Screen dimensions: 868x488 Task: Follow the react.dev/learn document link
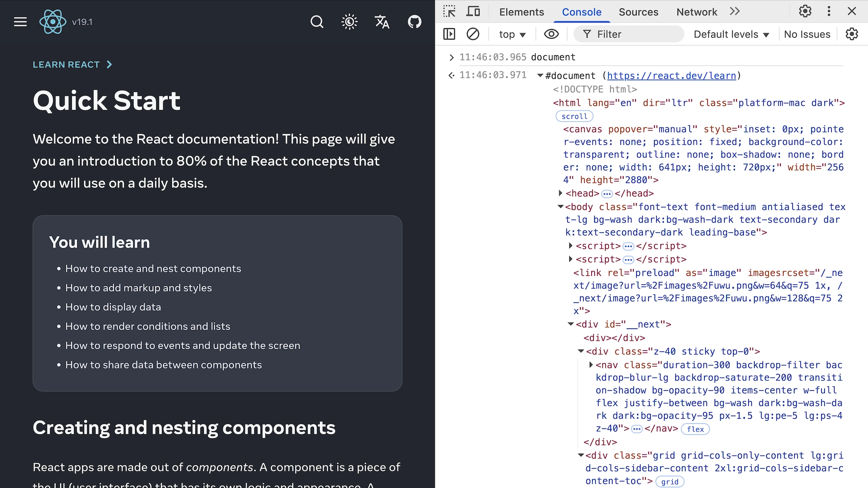pyautogui.click(x=671, y=76)
